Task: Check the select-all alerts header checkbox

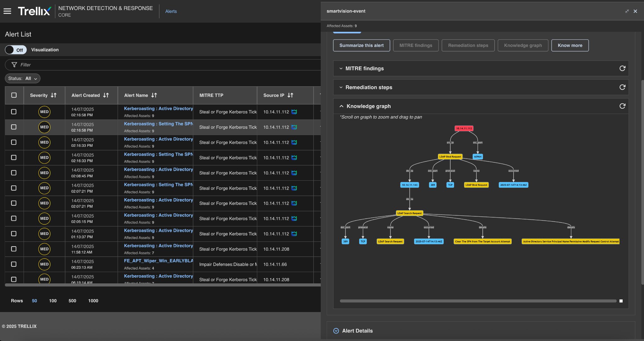Action: (14, 95)
